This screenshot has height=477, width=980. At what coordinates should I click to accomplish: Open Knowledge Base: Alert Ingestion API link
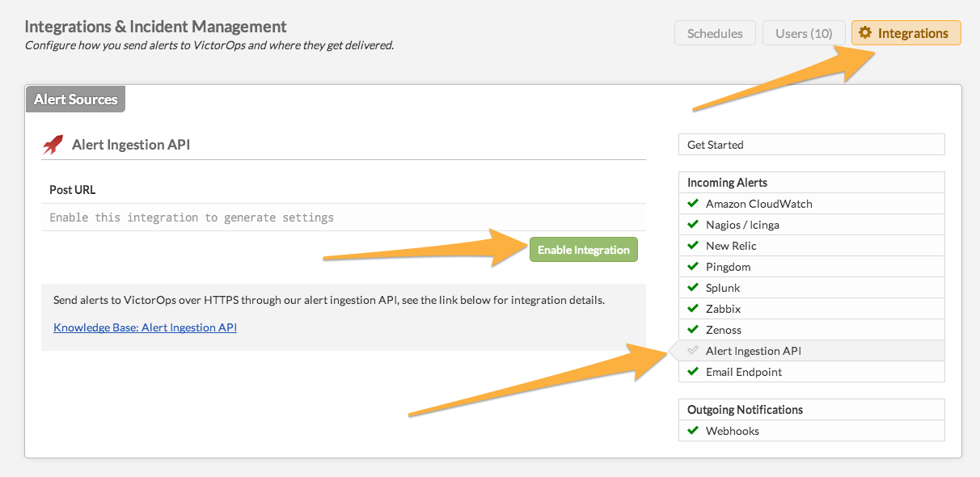click(x=145, y=327)
